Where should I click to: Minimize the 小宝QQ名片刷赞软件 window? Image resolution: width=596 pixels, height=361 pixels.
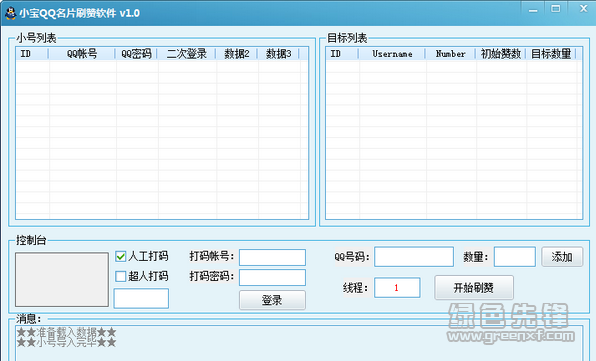click(533, 10)
